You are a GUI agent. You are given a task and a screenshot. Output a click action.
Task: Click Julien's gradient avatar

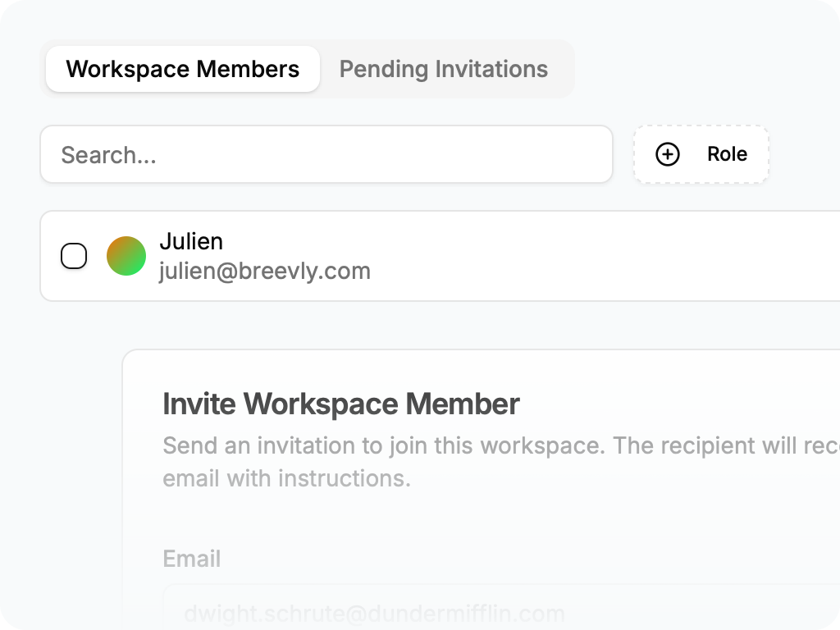point(126,256)
